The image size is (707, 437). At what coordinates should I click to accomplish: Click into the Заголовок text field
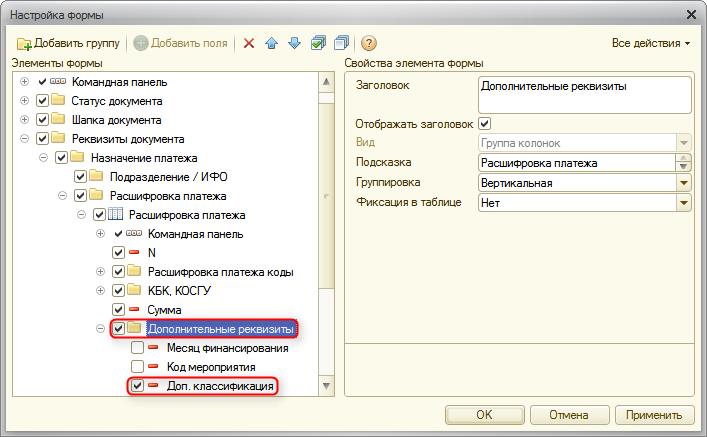[x=584, y=94]
